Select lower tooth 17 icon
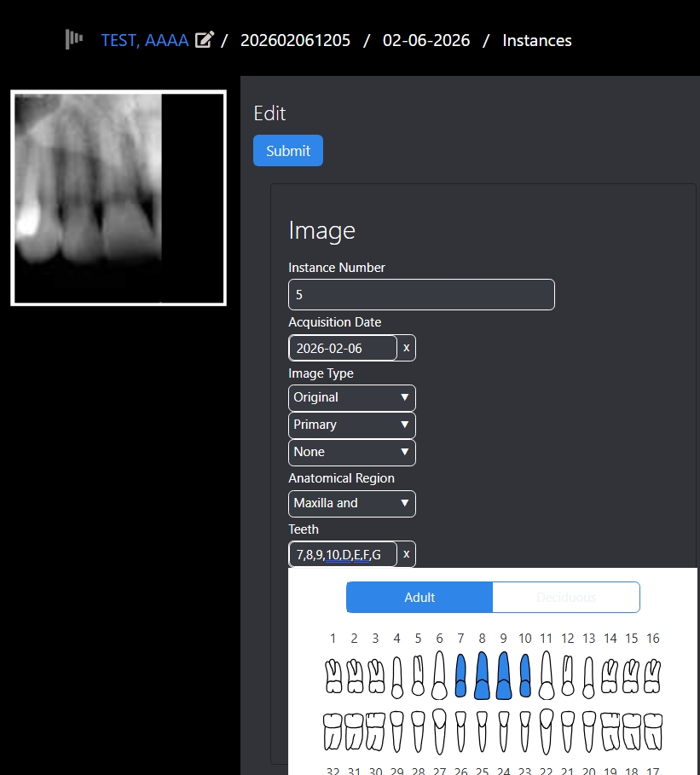Screen dimensions: 700x775 652,732
